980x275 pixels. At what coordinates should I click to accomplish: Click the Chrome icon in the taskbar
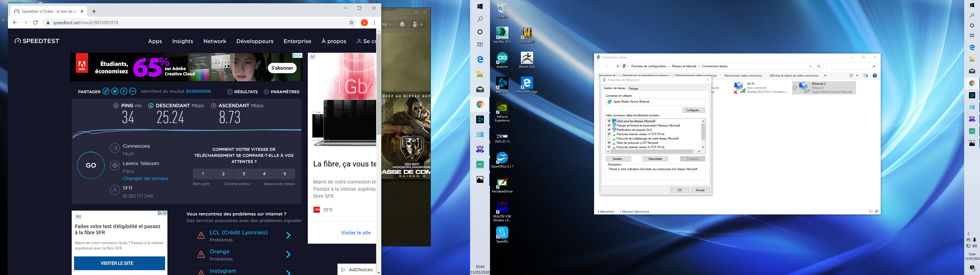[480, 104]
